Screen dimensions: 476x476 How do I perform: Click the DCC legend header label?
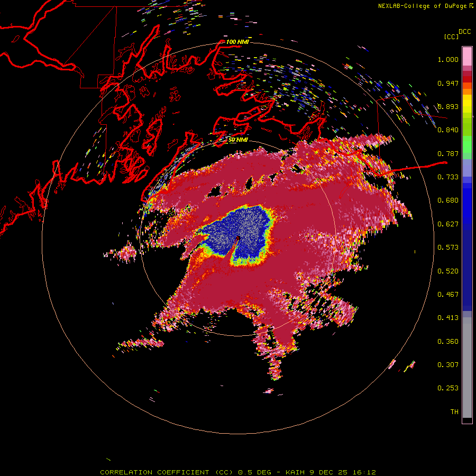(465, 32)
